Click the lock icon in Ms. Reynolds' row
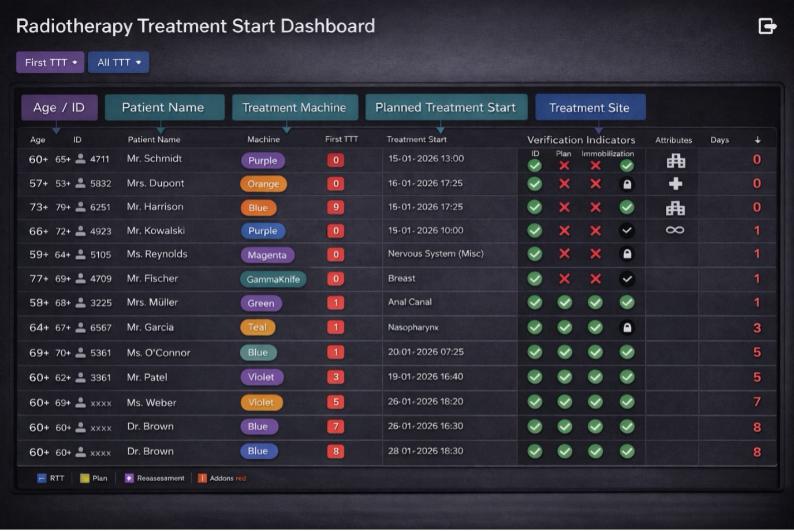Screen dimensions: 794x532 [x=627, y=254]
